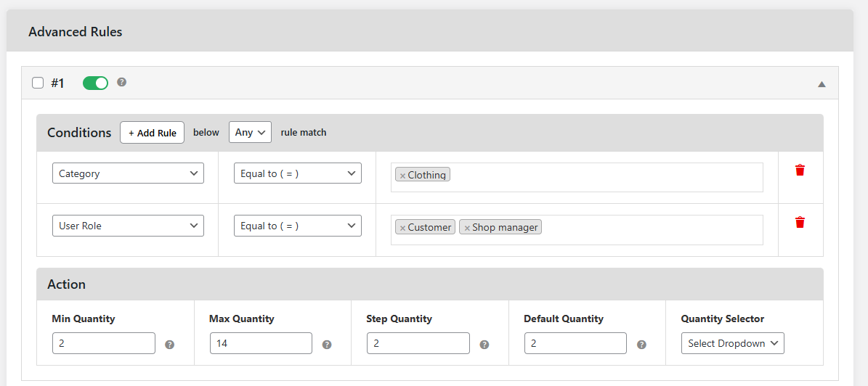Remove the Customer tag
Image resolution: width=868 pixels, height=386 pixels.
pos(402,228)
